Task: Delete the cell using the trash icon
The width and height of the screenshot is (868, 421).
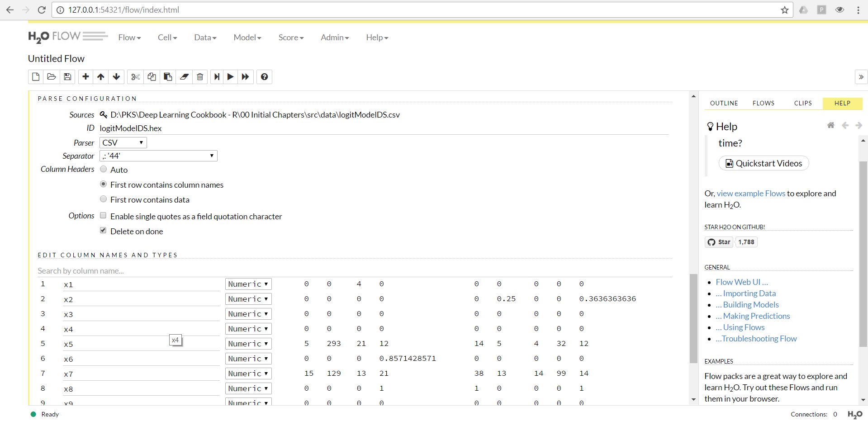Action: pos(200,77)
